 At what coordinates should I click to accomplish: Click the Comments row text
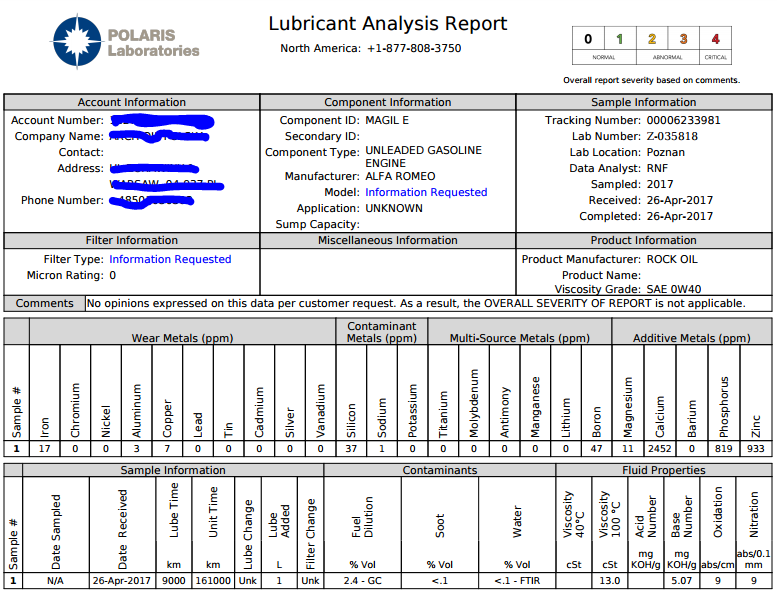tap(415, 303)
